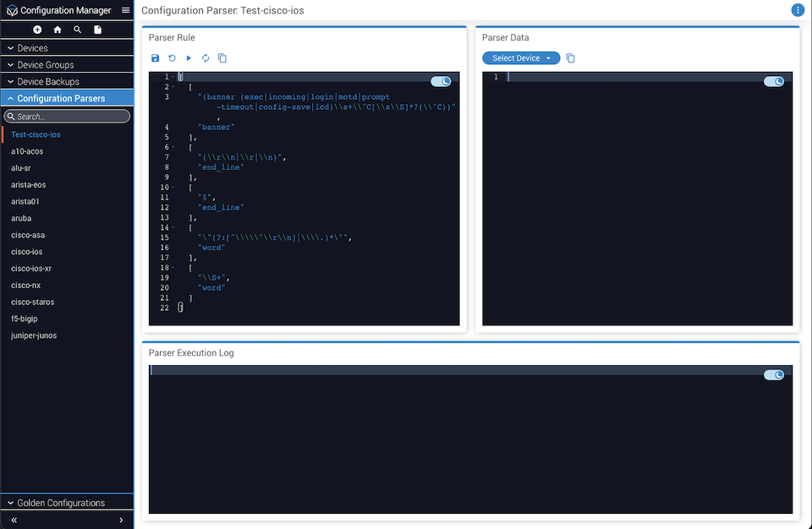Viewport: 812px width, 529px height.
Task: Open the Select Device dropdown
Action: [x=521, y=58]
